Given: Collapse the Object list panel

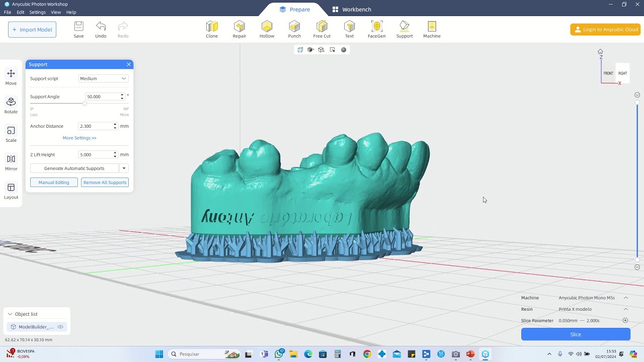Looking at the screenshot, I should coord(10,314).
